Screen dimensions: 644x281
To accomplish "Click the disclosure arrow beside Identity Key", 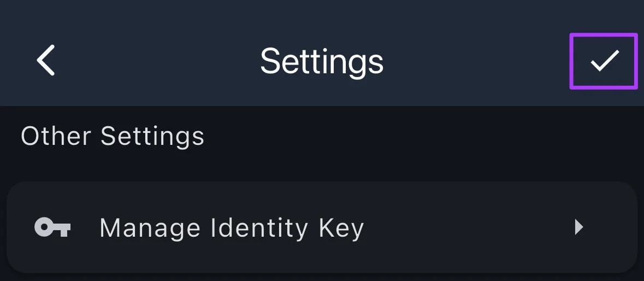I will [x=579, y=227].
